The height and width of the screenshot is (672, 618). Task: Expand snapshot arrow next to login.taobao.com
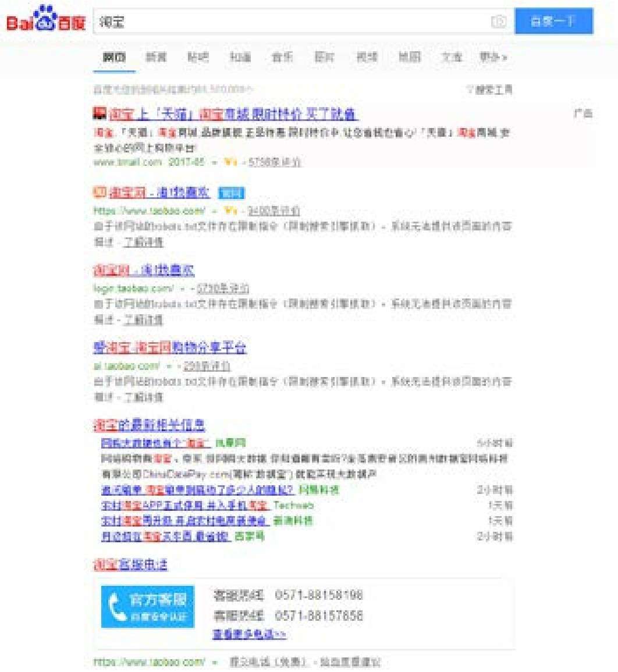(x=182, y=289)
